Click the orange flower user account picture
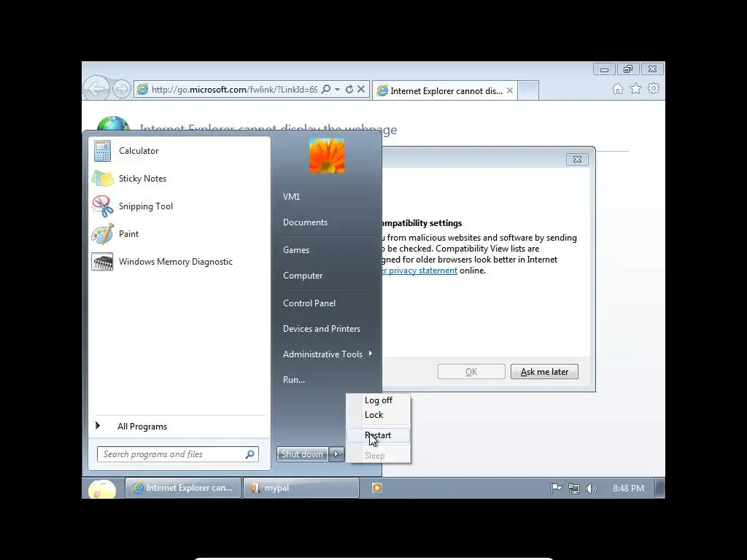This screenshot has height=560, width=747. [x=327, y=156]
